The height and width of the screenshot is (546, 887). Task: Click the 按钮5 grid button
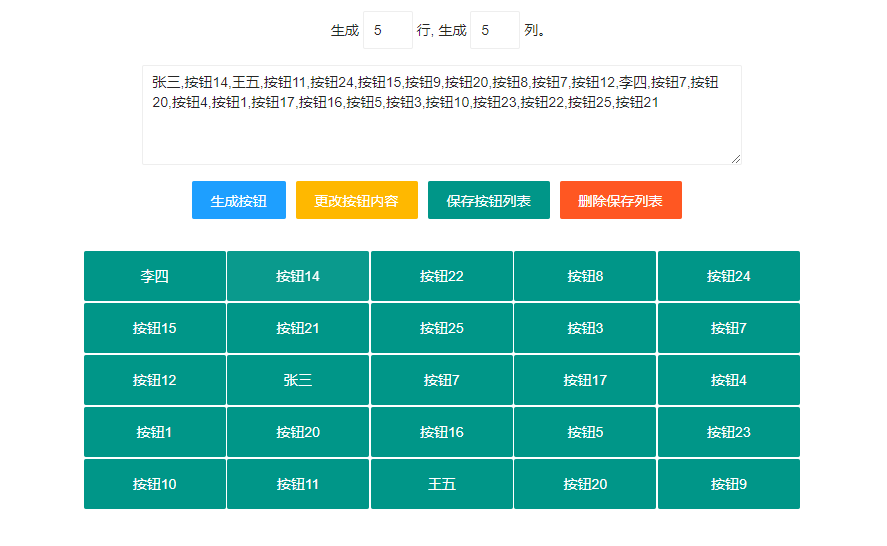pyautogui.click(x=585, y=432)
